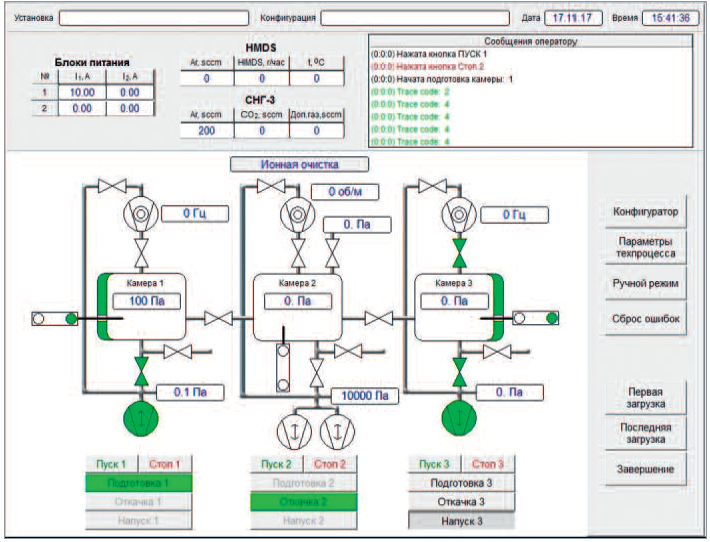Click the right forepump below Камера 2
The width and height of the screenshot is (710, 542).
(x=337, y=431)
